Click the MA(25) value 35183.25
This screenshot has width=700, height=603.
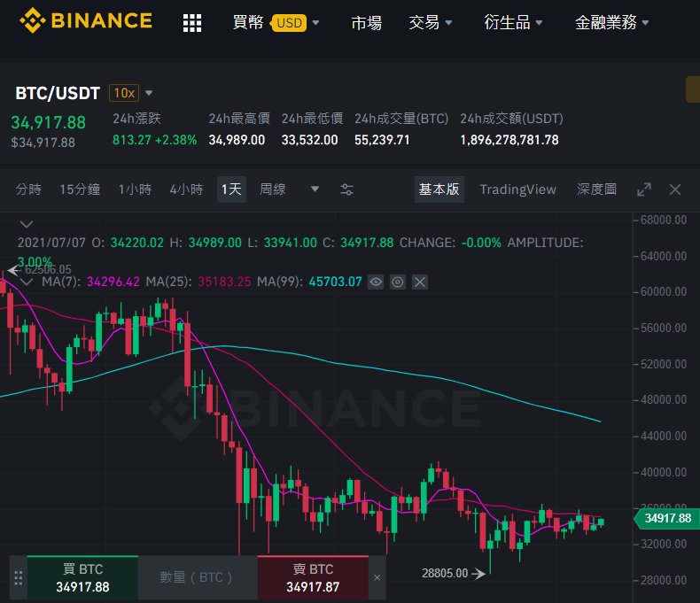[x=224, y=282]
